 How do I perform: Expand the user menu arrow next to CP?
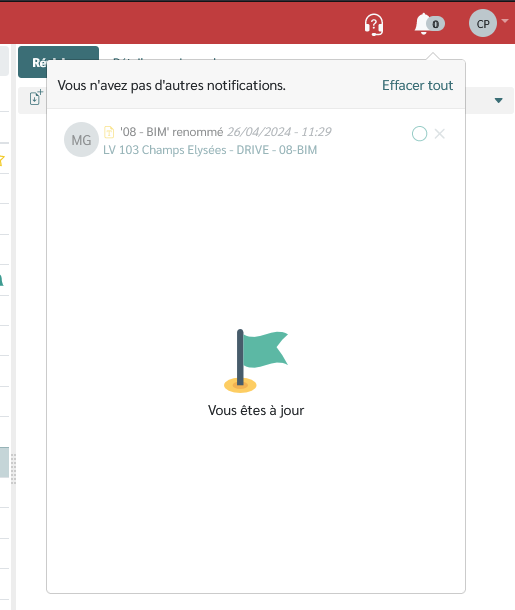[505, 21]
